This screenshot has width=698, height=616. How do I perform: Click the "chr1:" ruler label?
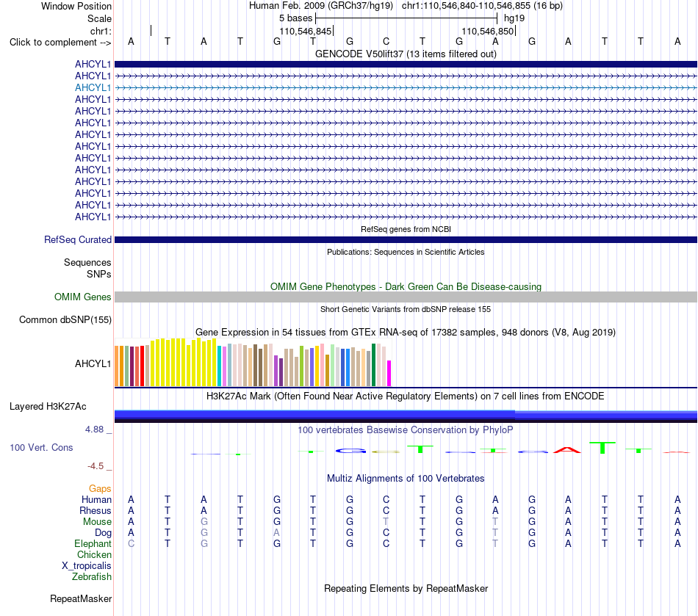pyautogui.click(x=101, y=31)
